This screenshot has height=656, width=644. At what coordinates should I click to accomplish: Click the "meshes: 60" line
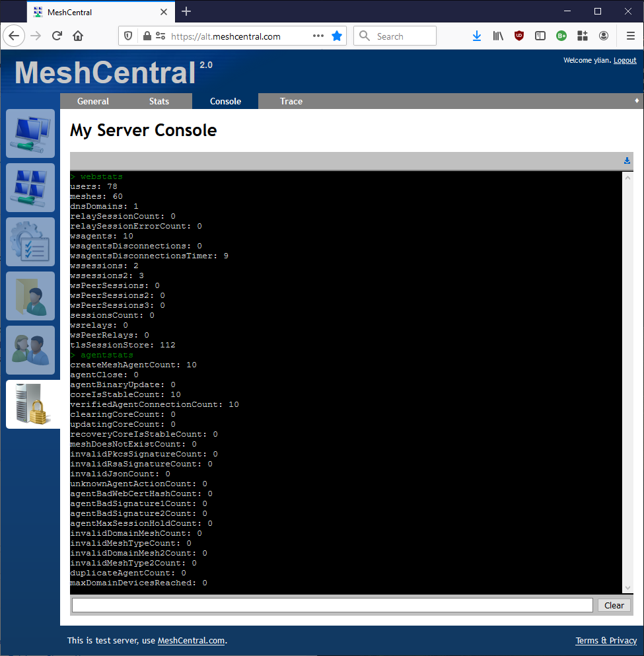click(x=96, y=196)
